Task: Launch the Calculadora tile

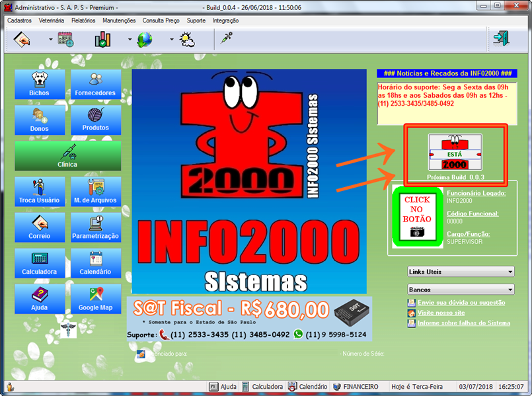Action: click(x=40, y=263)
